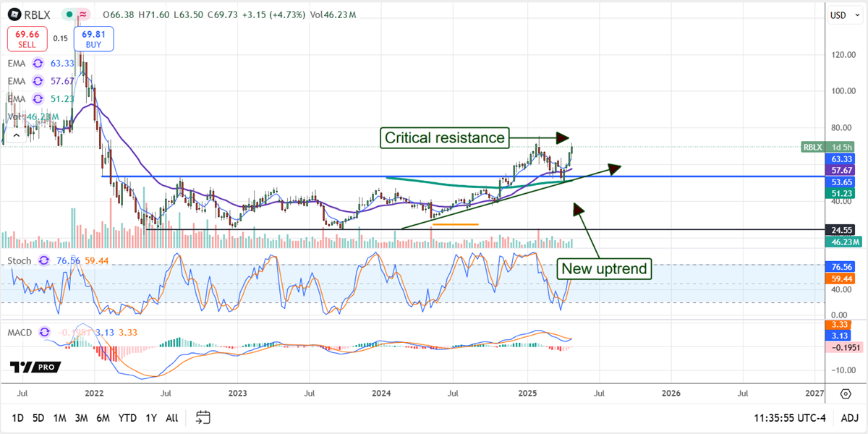Open the go-to-date calendar icon

203,417
